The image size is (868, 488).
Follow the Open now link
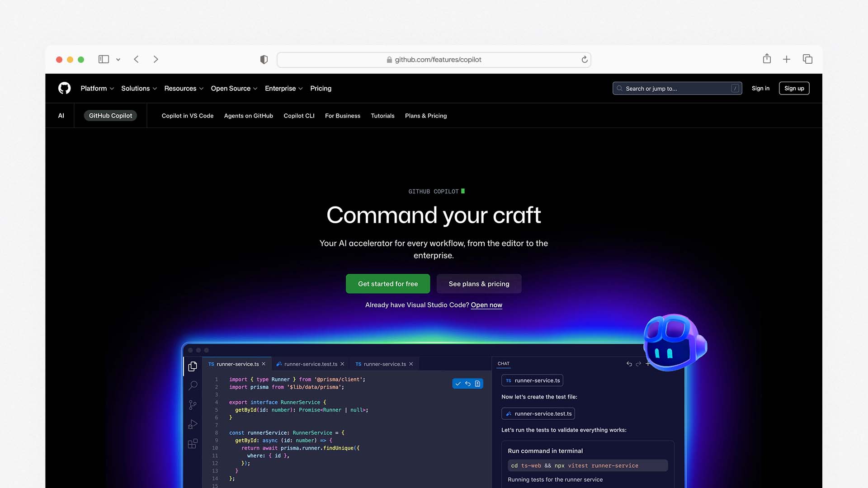coord(486,305)
